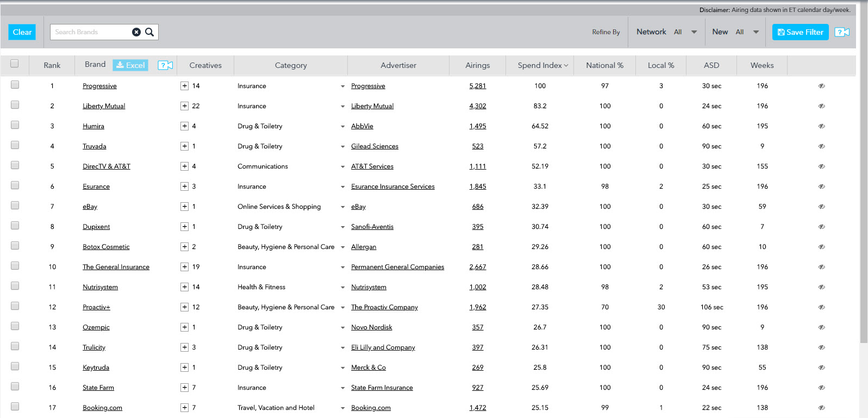Image resolution: width=868 pixels, height=418 pixels.
Task: Select the Progressive row checkbox
Action: pyautogui.click(x=15, y=84)
